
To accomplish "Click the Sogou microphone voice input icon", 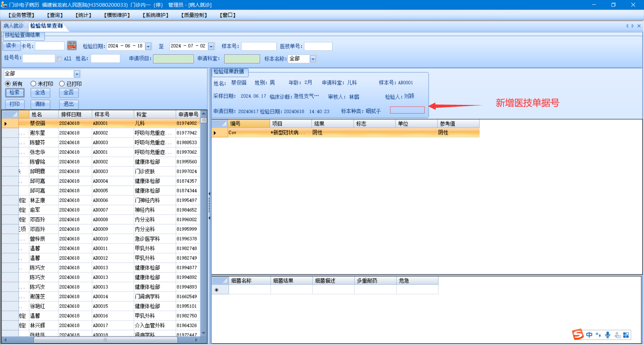I will (607, 335).
